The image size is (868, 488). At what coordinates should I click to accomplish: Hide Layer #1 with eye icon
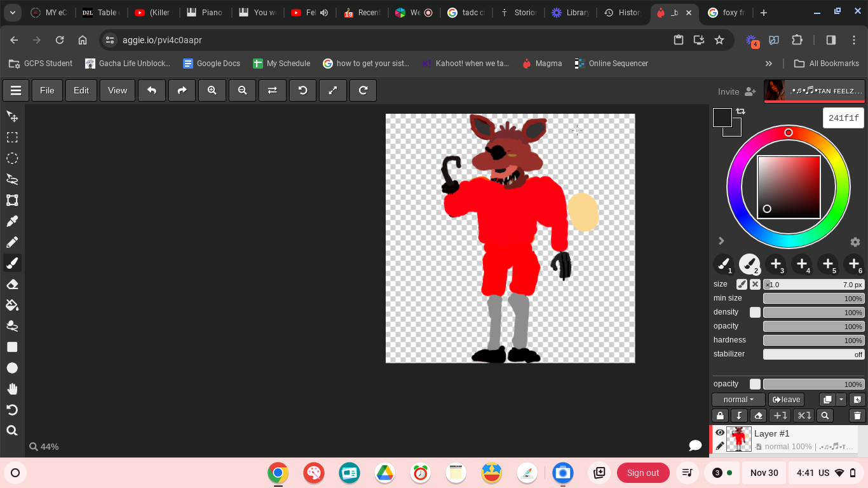[720, 433]
